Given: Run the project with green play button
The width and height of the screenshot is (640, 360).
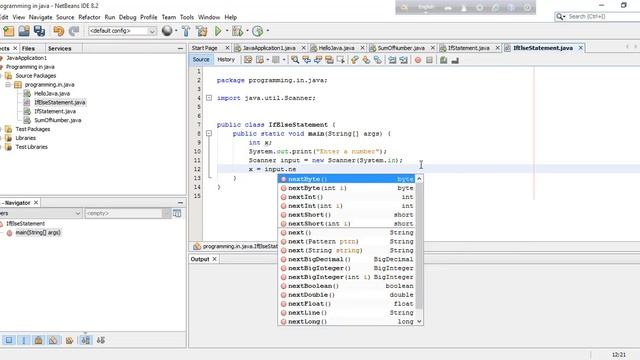Looking at the screenshot, I should point(218,31).
